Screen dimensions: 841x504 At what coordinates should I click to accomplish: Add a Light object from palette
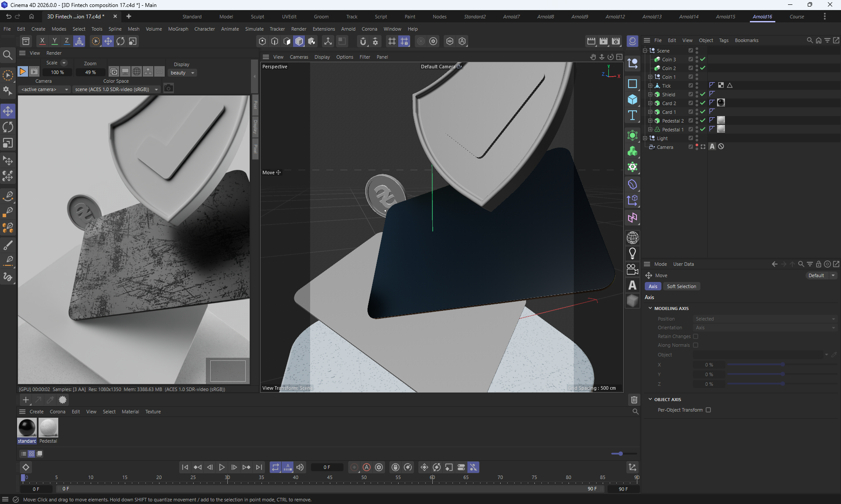click(x=632, y=254)
